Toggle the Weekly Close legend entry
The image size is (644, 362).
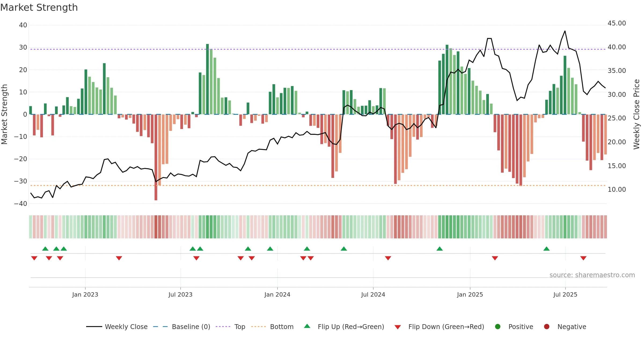[117, 327]
